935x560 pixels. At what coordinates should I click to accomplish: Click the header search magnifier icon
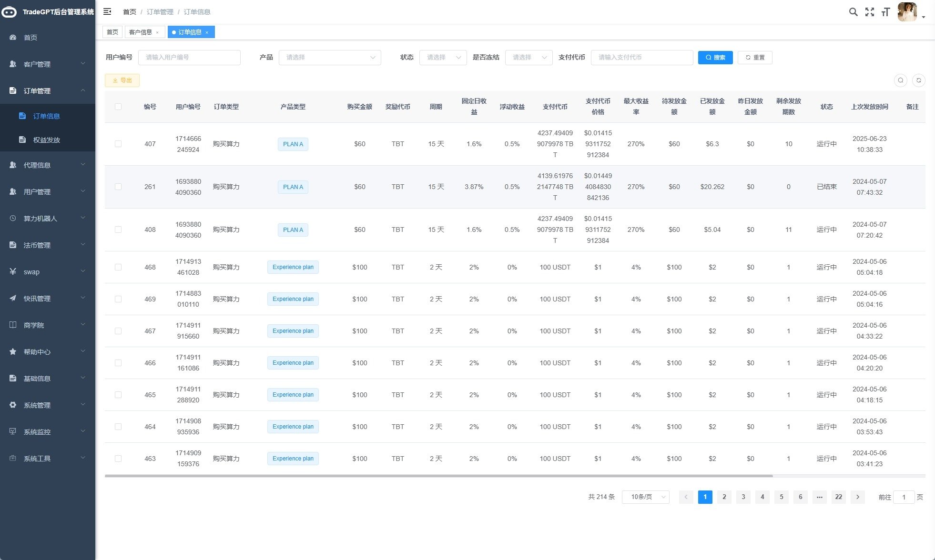(x=853, y=12)
